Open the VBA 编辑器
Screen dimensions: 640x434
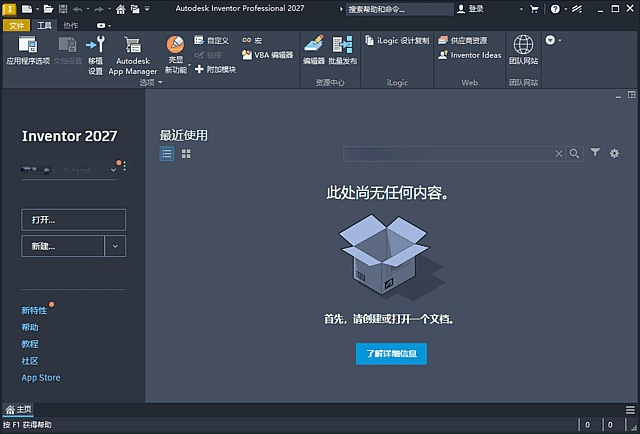click(x=268, y=55)
